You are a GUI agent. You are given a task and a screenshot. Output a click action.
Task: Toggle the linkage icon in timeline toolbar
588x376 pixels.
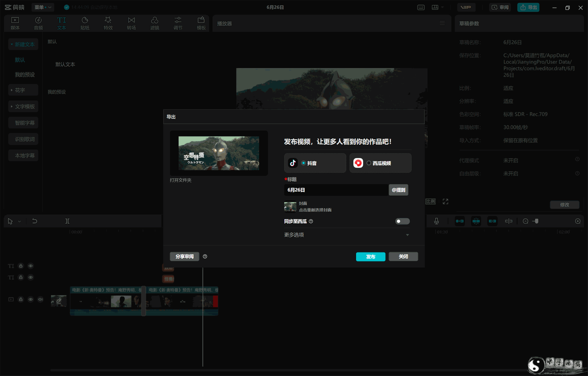pyautogui.click(x=492, y=221)
